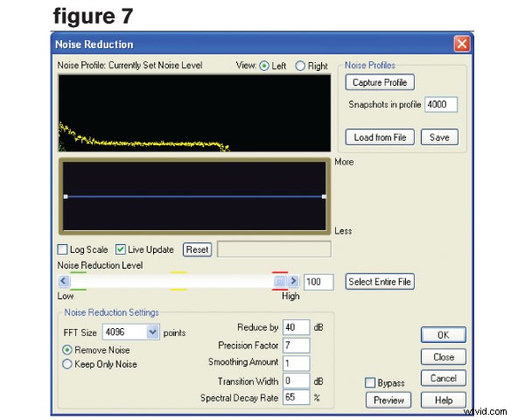Preview the noise reduction effect
This screenshot has height=420, width=525.
388,400
